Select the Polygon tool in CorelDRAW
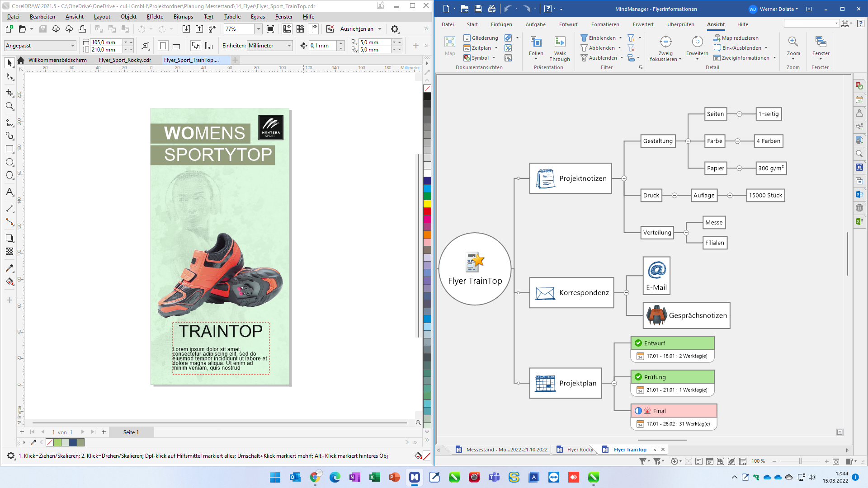 point(9,175)
